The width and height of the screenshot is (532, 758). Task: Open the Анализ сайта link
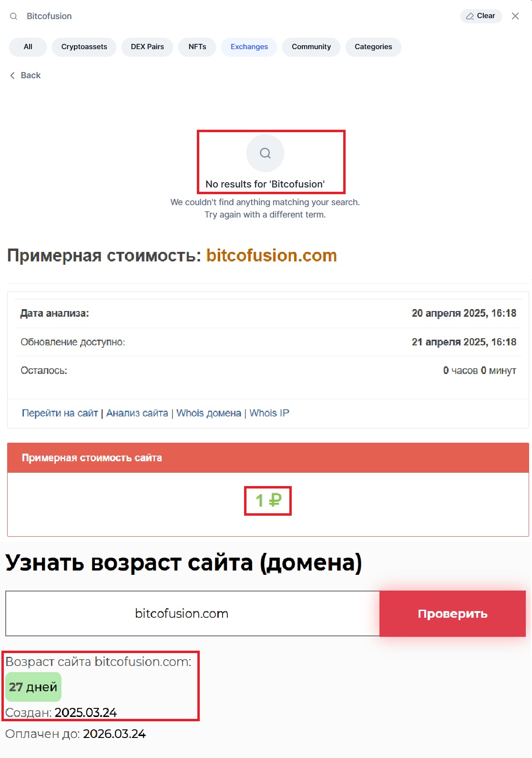click(x=137, y=413)
